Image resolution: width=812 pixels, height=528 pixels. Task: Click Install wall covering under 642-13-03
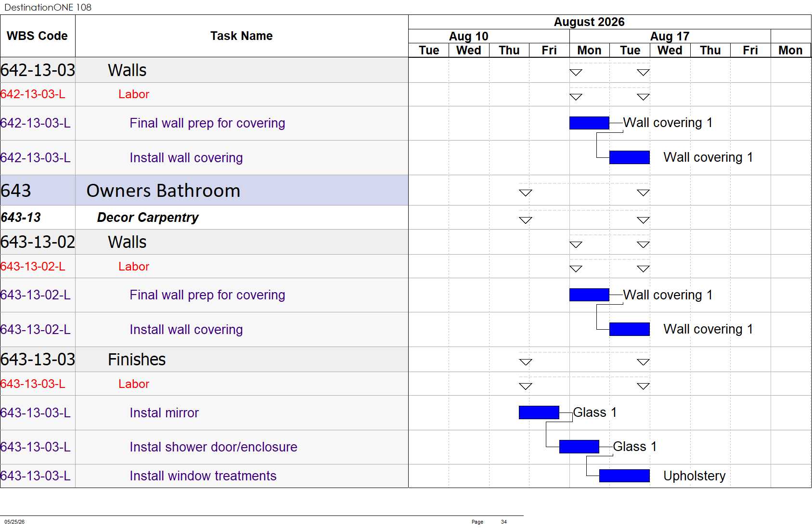(x=186, y=158)
